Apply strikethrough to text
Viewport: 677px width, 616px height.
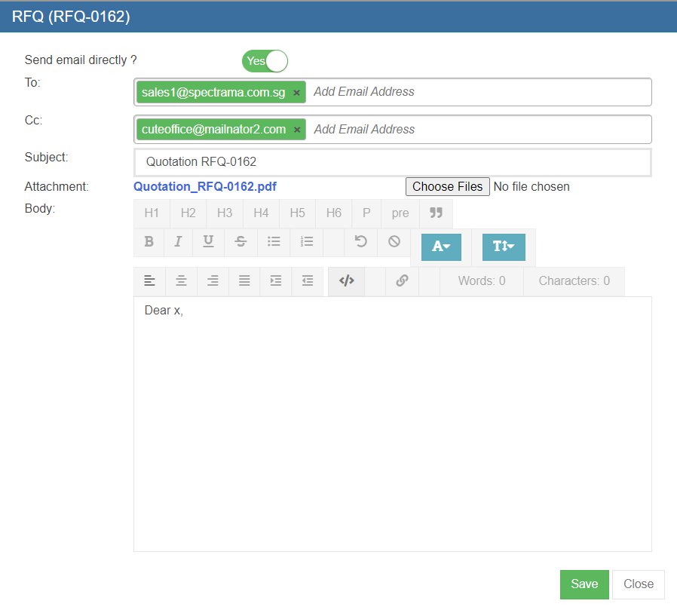pos(240,241)
